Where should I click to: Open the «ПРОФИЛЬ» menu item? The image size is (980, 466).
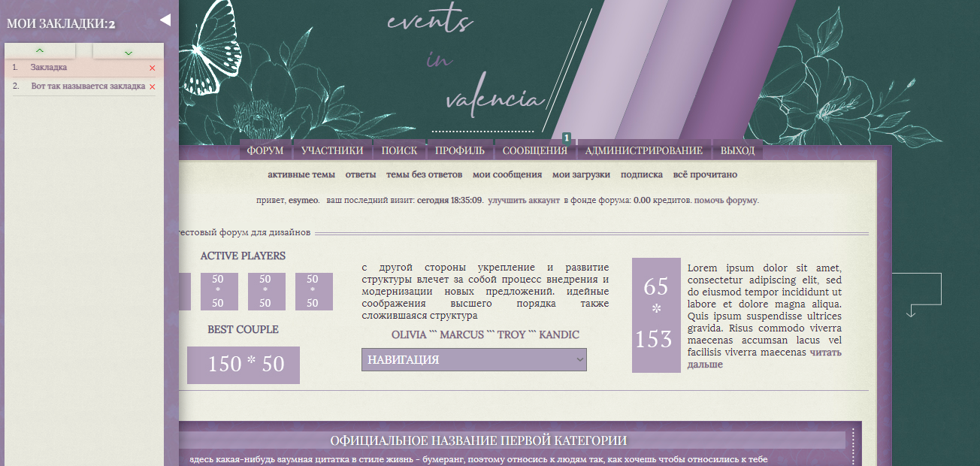tap(459, 150)
